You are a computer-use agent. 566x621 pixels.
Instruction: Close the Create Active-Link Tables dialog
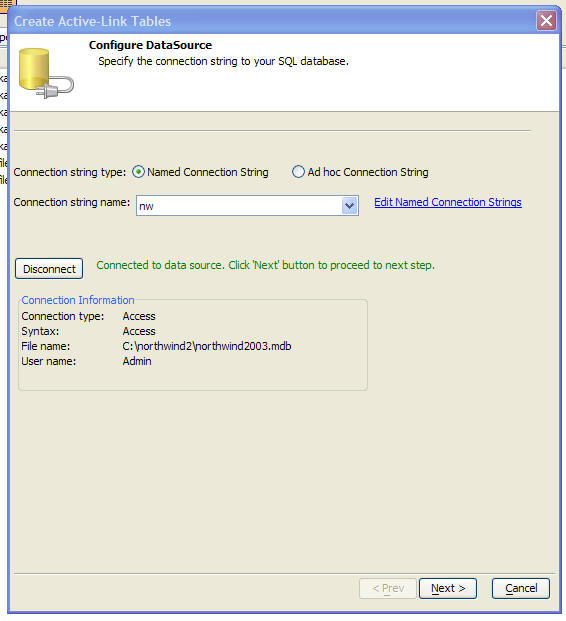tap(546, 21)
